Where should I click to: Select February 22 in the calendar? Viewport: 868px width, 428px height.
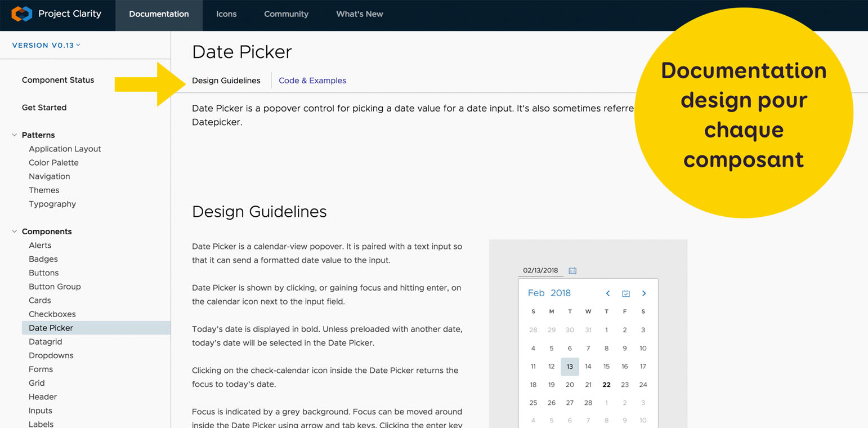[x=606, y=385]
